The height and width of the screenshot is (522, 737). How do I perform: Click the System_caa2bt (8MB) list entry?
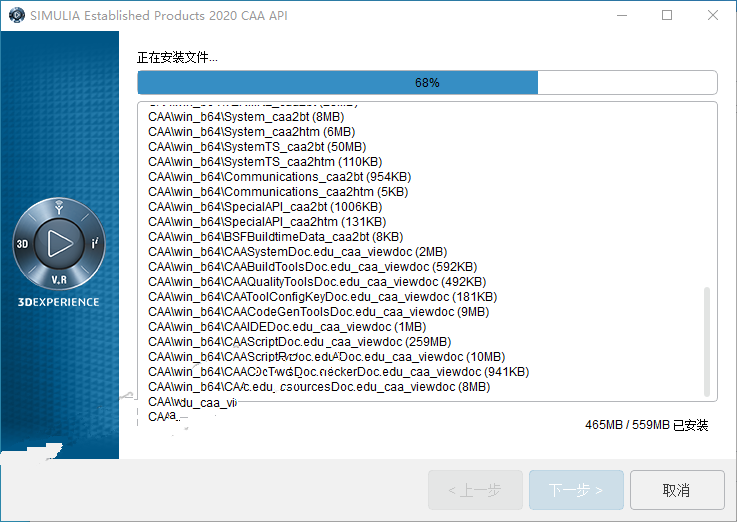(x=246, y=117)
